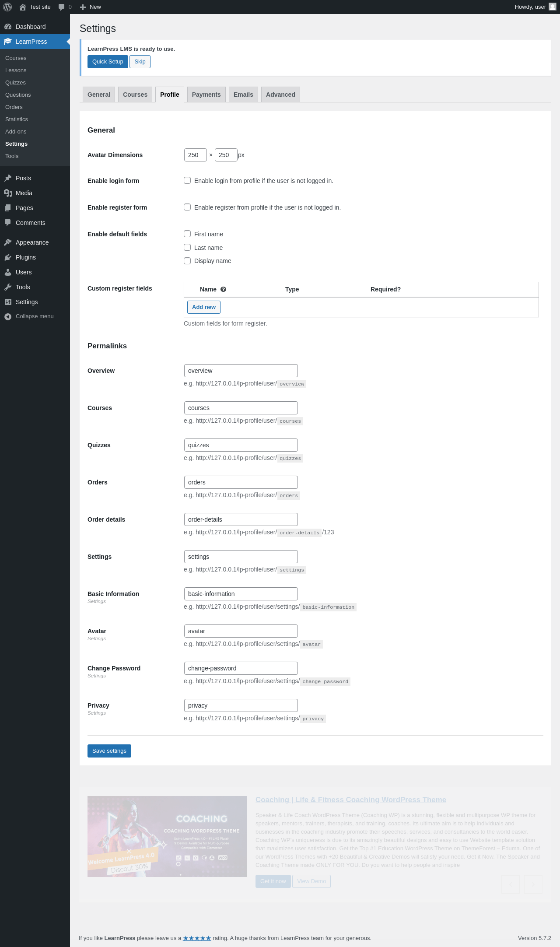Open Howdy, user account menu
This screenshot has width=560, height=947.
pyautogui.click(x=535, y=7)
